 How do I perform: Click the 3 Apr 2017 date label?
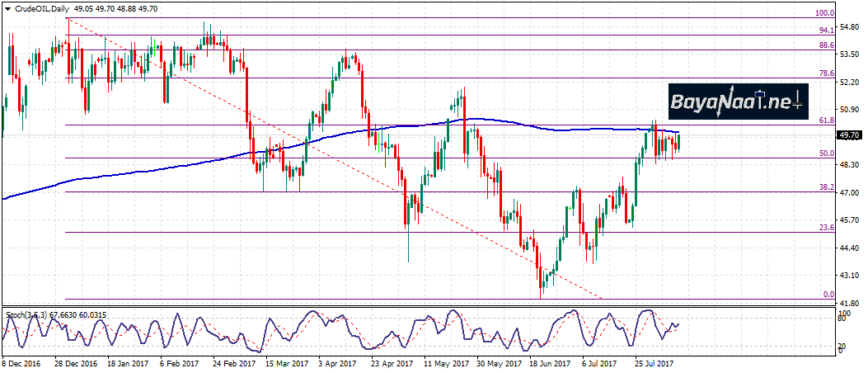click(x=335, y=362)
